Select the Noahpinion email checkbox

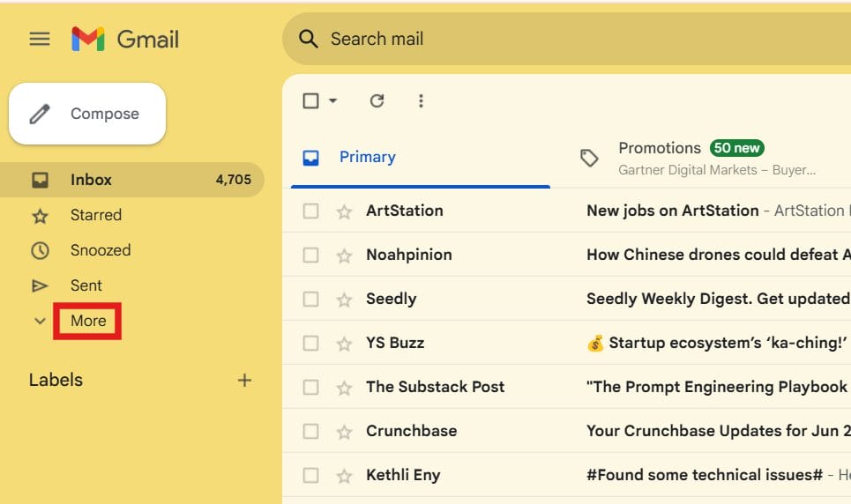310,255
